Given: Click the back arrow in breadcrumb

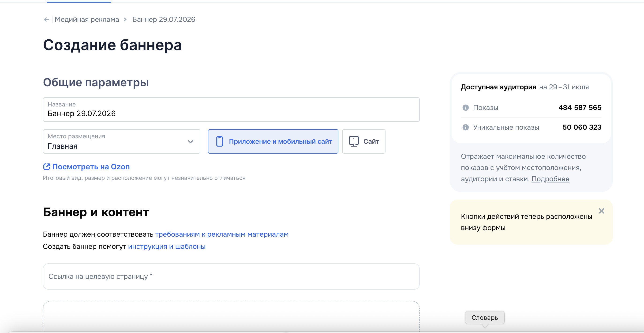Looking at the screenshot, I should [46, 19].
